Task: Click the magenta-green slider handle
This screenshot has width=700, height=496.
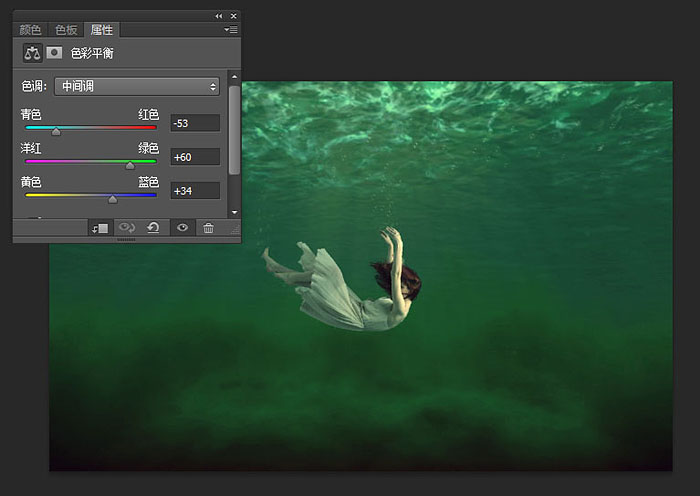Action: [x=130, y=165]
